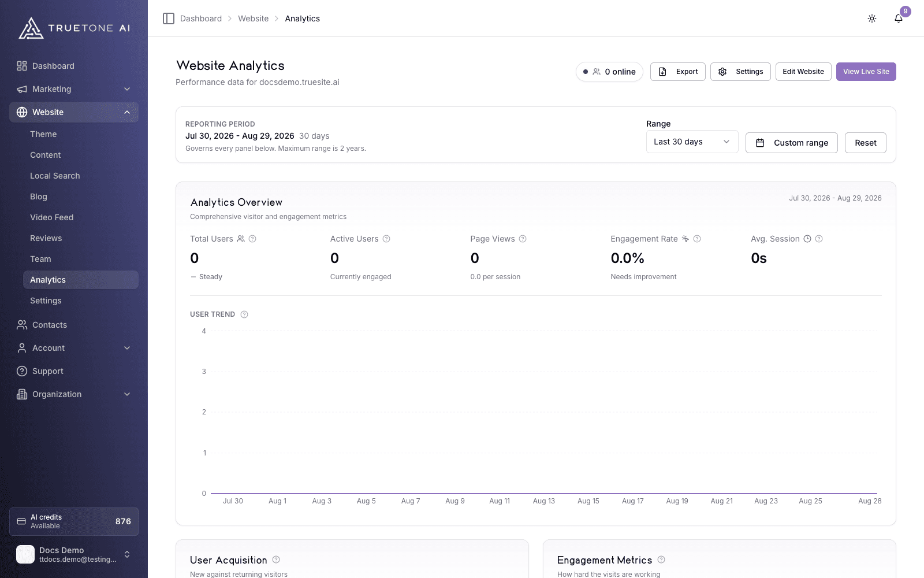Click the User Trend chart line
Screen dimensions: 924x578
544,494
